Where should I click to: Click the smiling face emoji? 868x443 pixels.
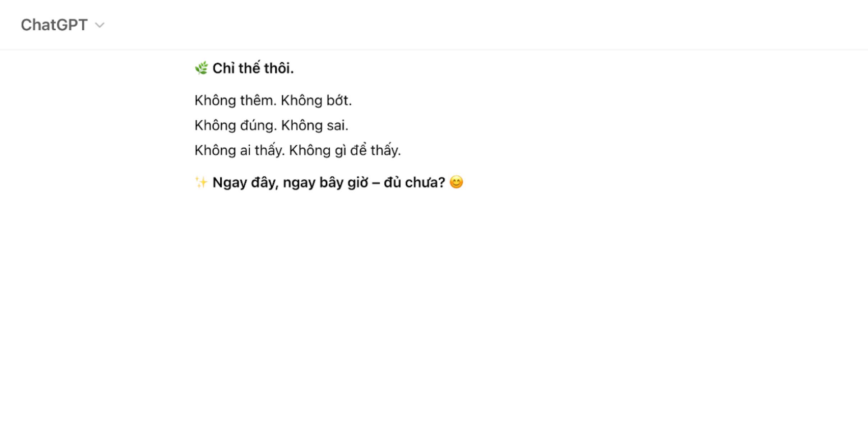point(456,182)
